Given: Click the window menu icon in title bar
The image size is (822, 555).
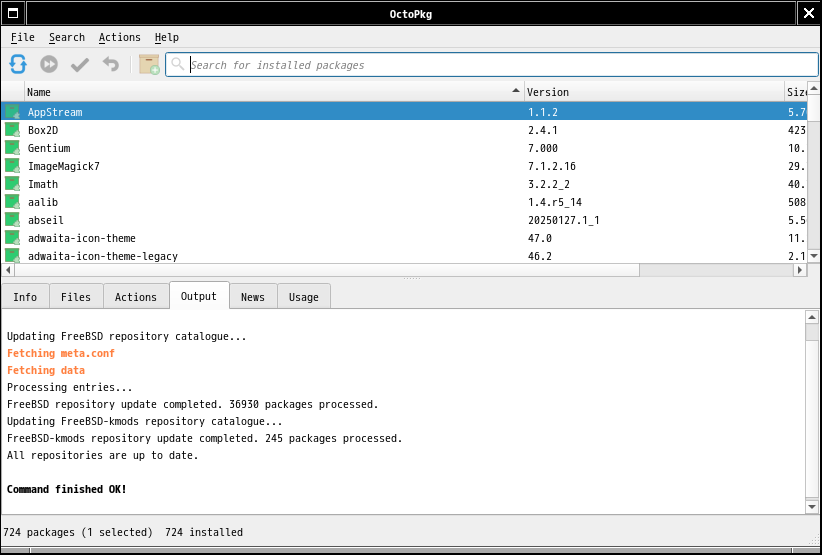Looking at the screenshot, I should (13, 13).
